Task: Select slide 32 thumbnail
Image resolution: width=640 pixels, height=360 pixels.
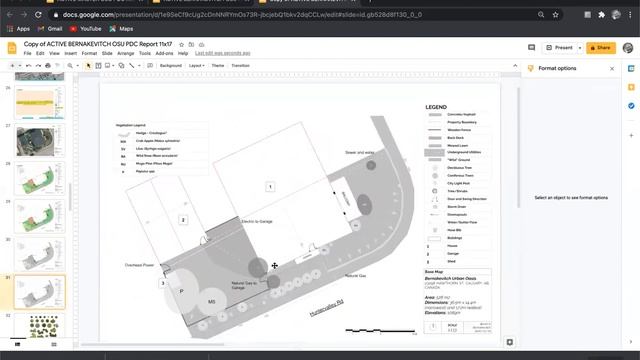Action: tap(40, 325)
